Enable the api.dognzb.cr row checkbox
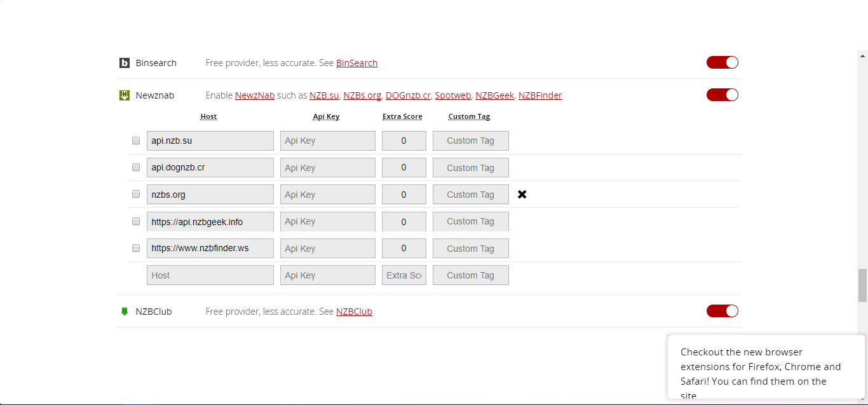Viewport: 868px width, 405px height. tap(136, 167)
